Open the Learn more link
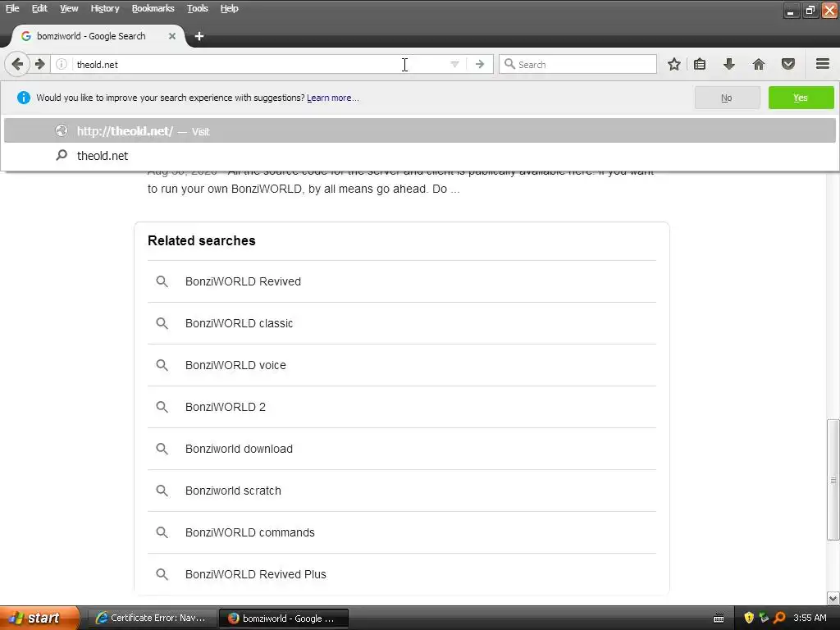 [x=333, y=98]
